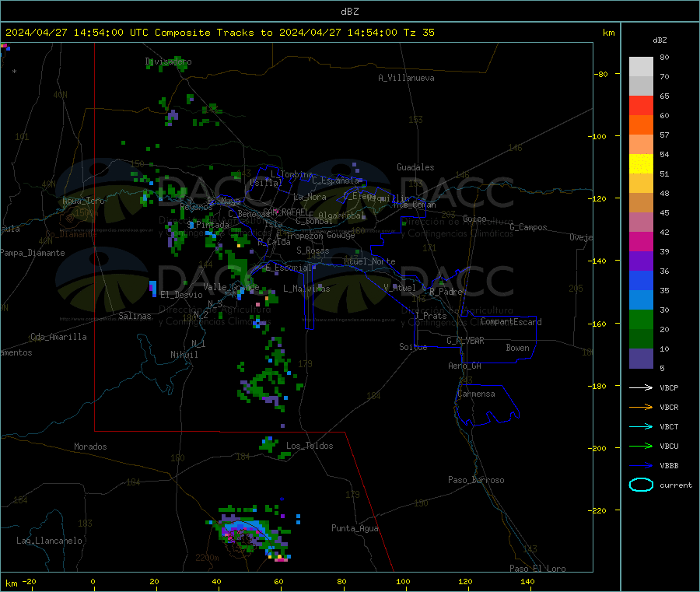Image resolution: width=700 pixels, height=592 pixels.
Task: Click the 'Salinas' place label
Action: click(x=135, y=316)
